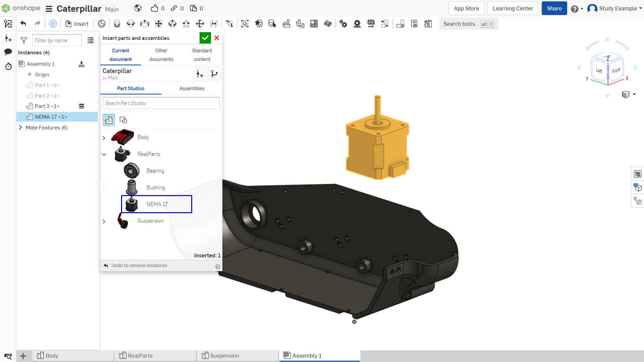The image size is (644, 362).
Task: Select Part 3 <1> in instance list
Action: pos(47,106)
